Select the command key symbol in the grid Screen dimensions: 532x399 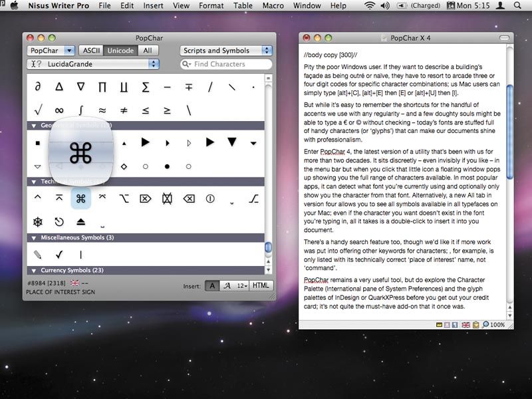click(80, 198)
